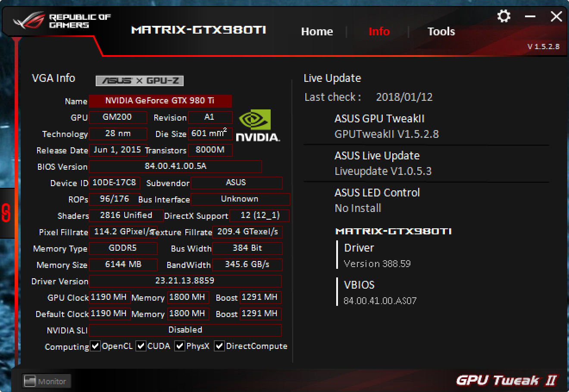This screenshot has width=569, height=392.
Task: Switch to the Home tab
Action: point(317,31)
